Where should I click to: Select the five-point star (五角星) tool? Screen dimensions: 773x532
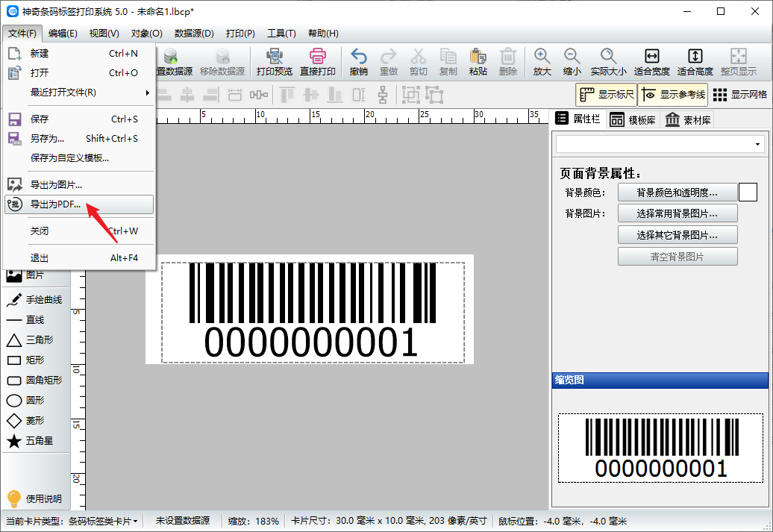tap(30, 441)
